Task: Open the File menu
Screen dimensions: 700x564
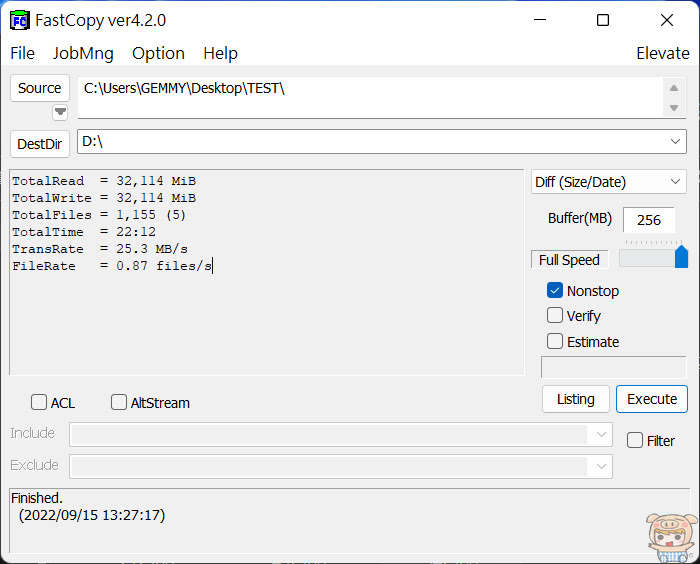Action: click(x=22, y=53)
